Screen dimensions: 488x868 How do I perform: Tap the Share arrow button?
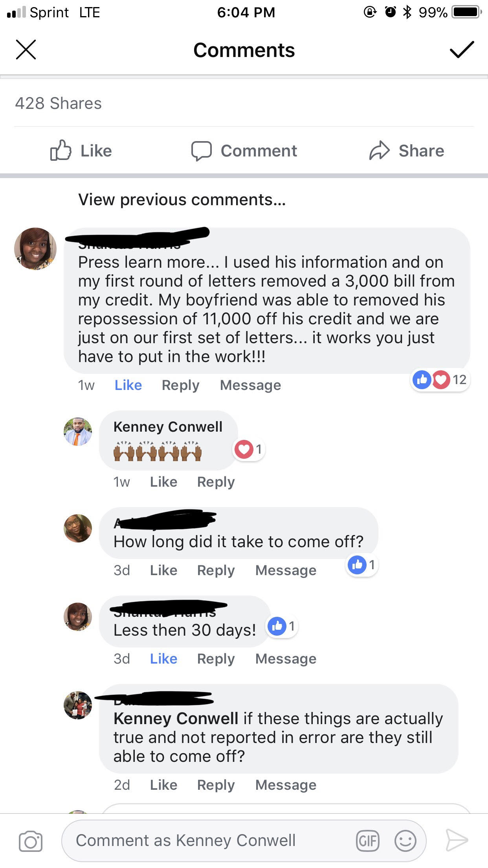[x=407, y=151]
